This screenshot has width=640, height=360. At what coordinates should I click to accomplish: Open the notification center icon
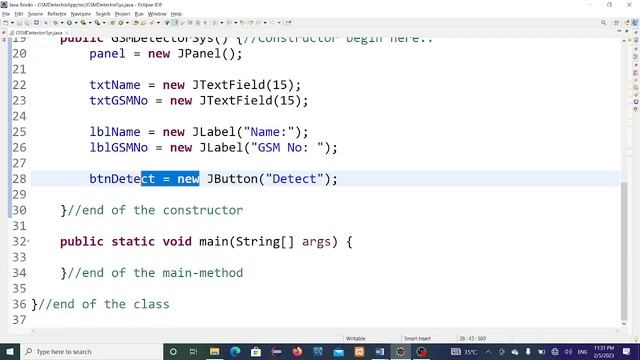(627, 351)
